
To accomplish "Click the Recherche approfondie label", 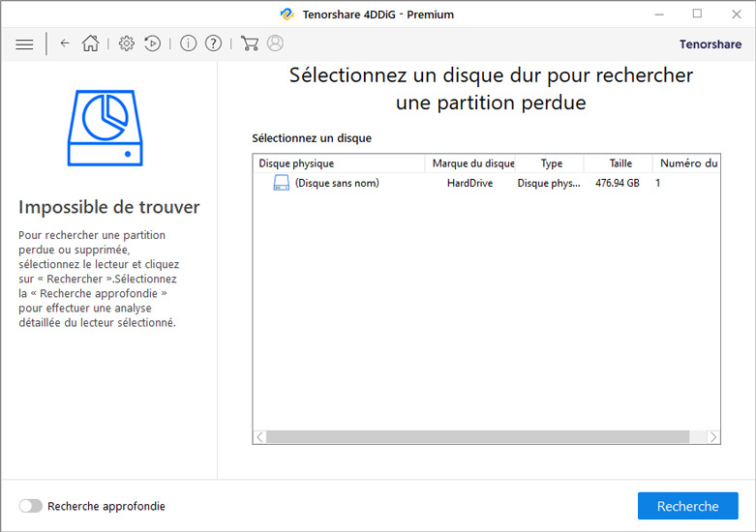I will [x=106, y=506].
